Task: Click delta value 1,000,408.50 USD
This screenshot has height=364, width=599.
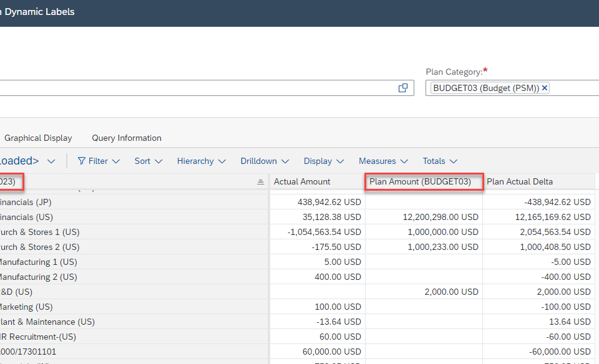Action: click(x=555, y=247)
